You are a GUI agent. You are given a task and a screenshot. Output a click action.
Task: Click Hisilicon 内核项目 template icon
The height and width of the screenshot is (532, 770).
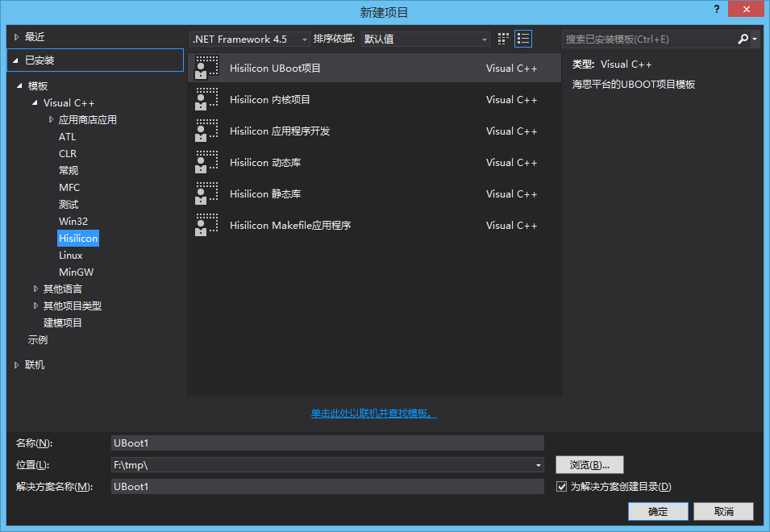[206, 99]
